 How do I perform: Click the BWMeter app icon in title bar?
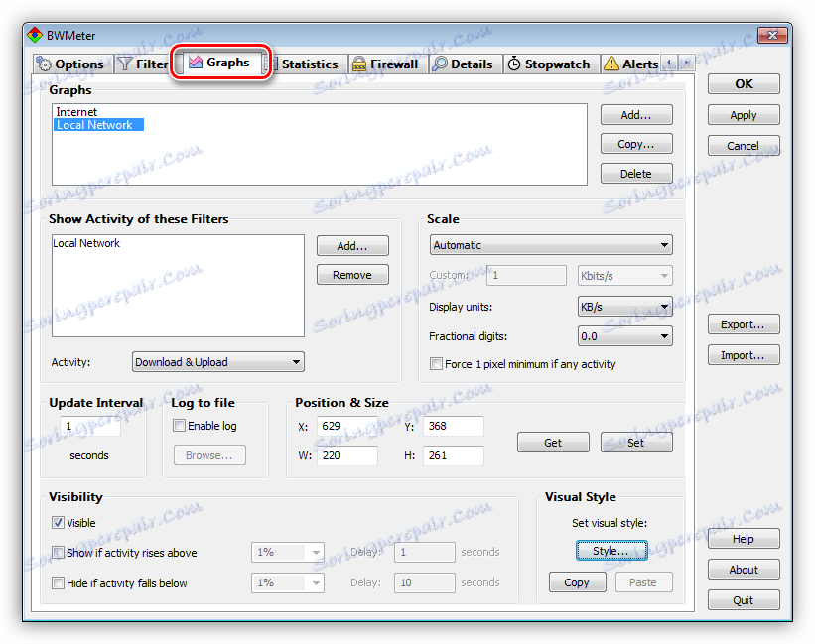(x=35, y=36)
